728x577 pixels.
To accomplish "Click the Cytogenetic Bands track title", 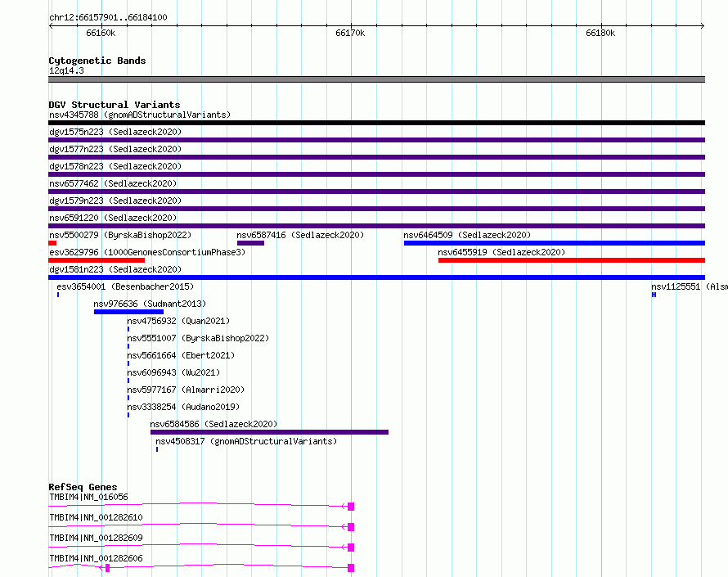I will pos(97,61).
